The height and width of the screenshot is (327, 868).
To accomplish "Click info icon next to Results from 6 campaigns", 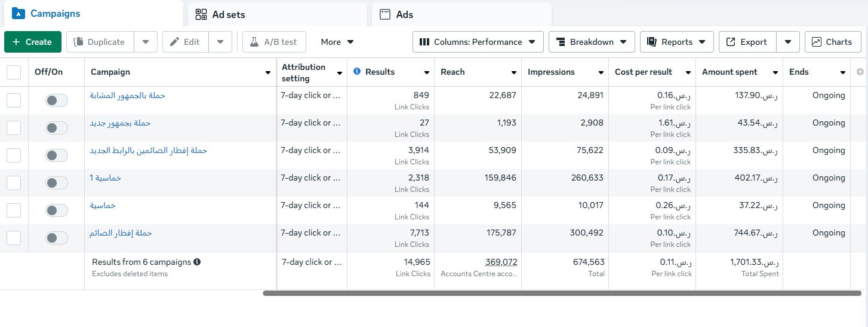I will pos(197,262).
